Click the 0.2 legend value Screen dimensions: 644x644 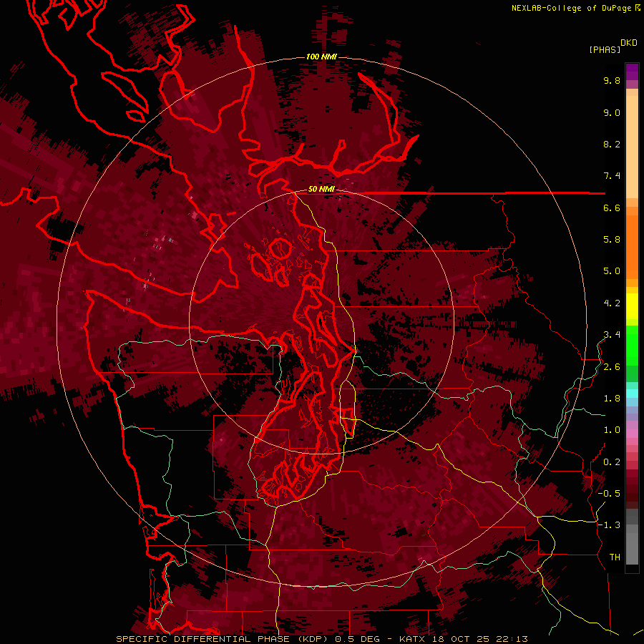click(x=612, y=462)
